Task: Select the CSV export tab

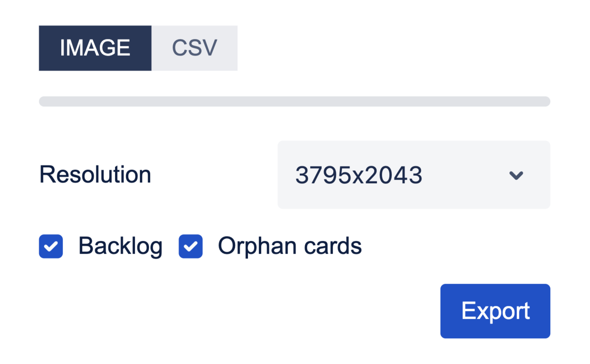Action: point(194,48)
